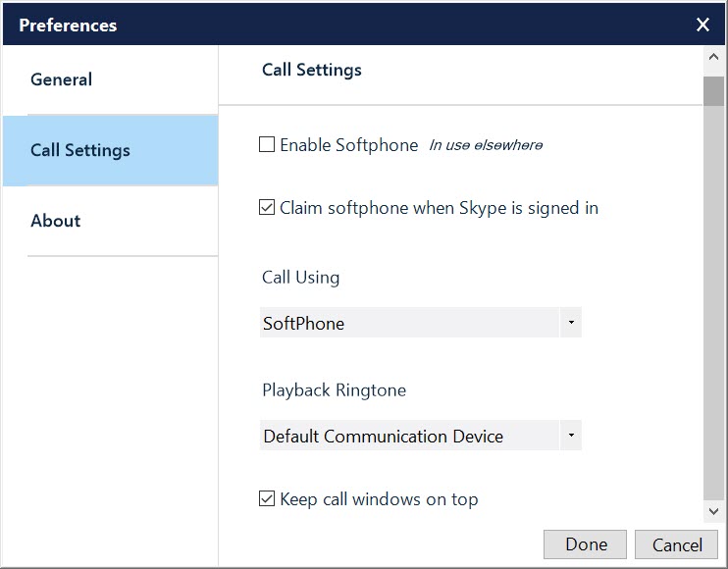Click the vertical scrollbar thumb
The image size is (728, 569).
point(713,294)
